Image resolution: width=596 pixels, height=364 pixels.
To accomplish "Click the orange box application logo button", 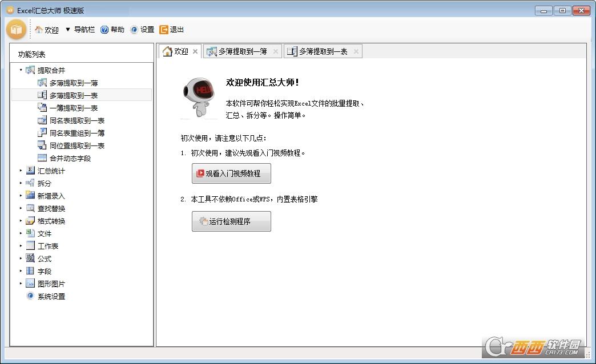I will (17, 29).
